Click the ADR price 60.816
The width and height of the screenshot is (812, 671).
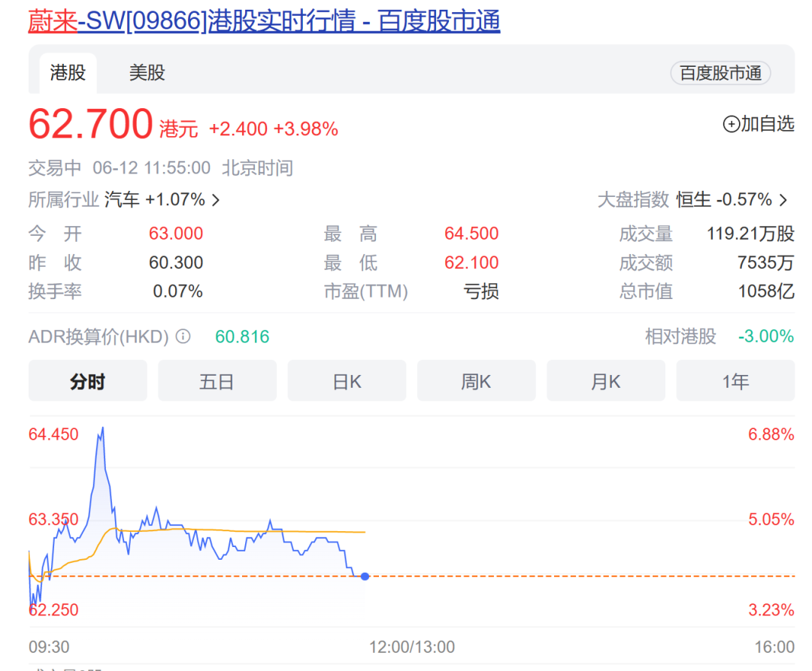242,337
